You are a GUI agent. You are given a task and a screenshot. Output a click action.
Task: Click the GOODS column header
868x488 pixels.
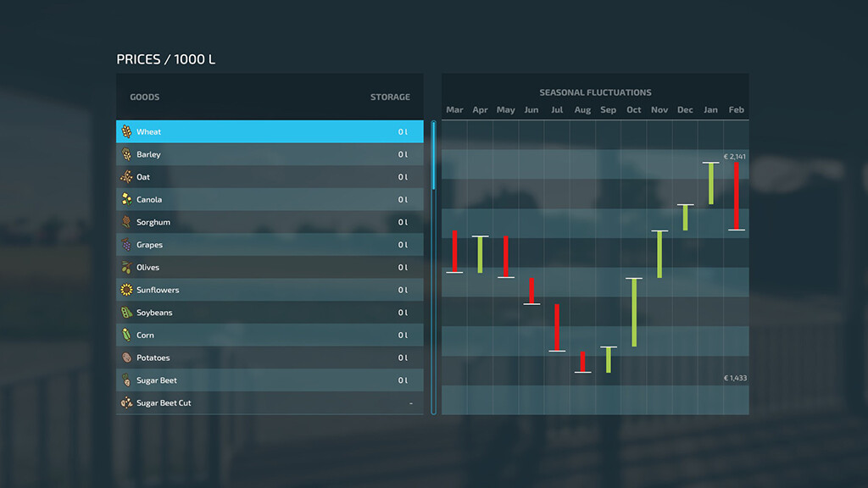(145, 97)
